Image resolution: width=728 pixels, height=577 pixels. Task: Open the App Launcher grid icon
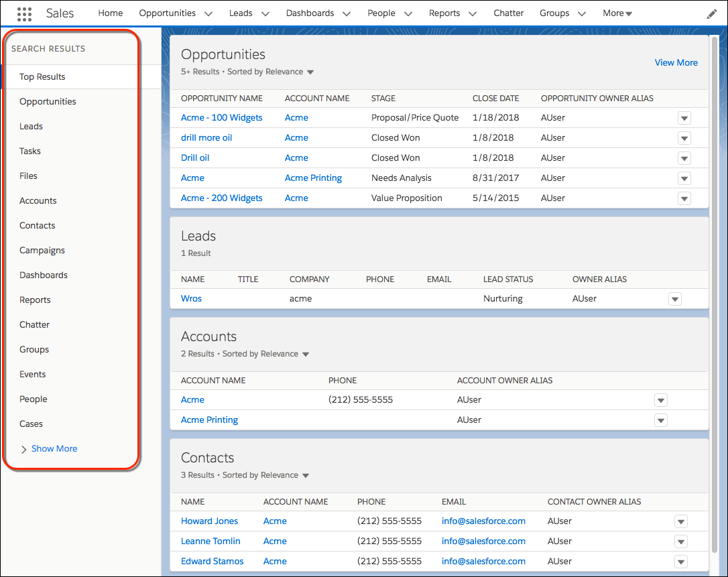coord(24,13)
